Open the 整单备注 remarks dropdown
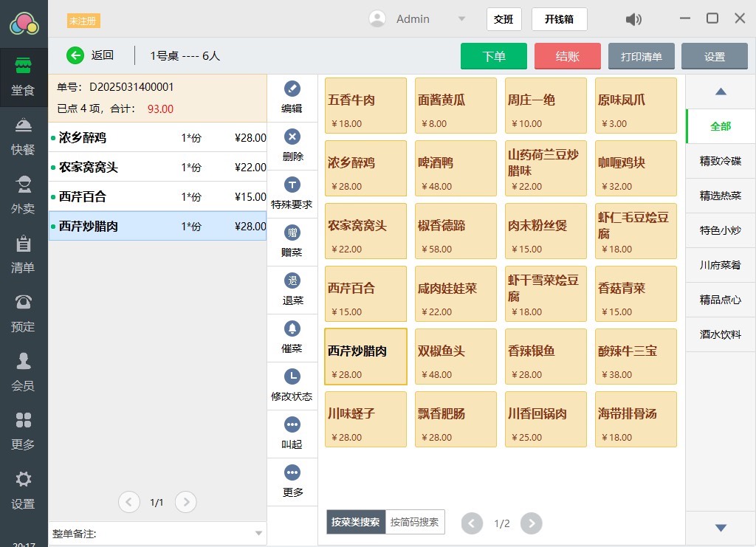Viewport: 756px width, 547px height. point(258,533)
